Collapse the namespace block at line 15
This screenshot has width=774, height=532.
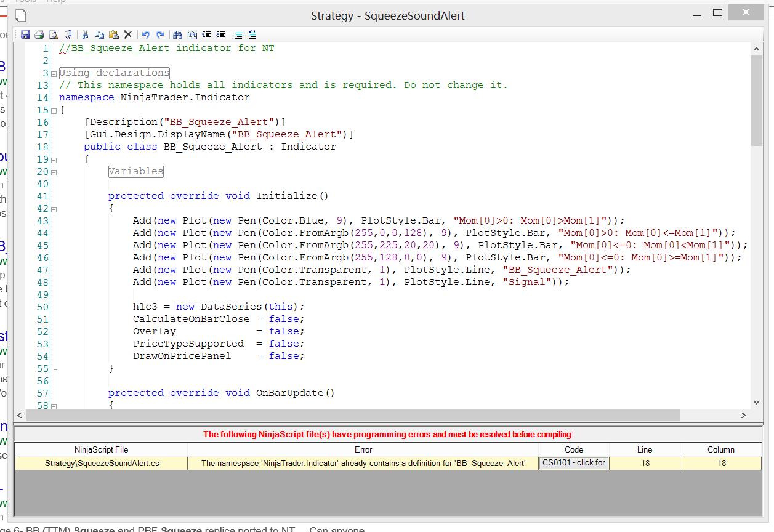coord(54,110)
